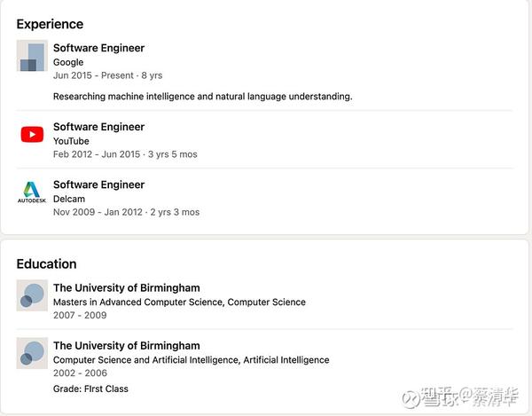Click the Birmingham 2002-2006 school placeholder icon
The width and height of the screenshot is (532, 416).
pyautogui.click(x=32, y=353)
